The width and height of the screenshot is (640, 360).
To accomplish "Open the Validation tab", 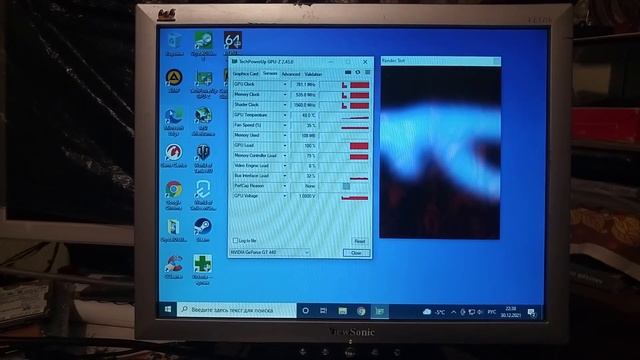I will [313, 74].
